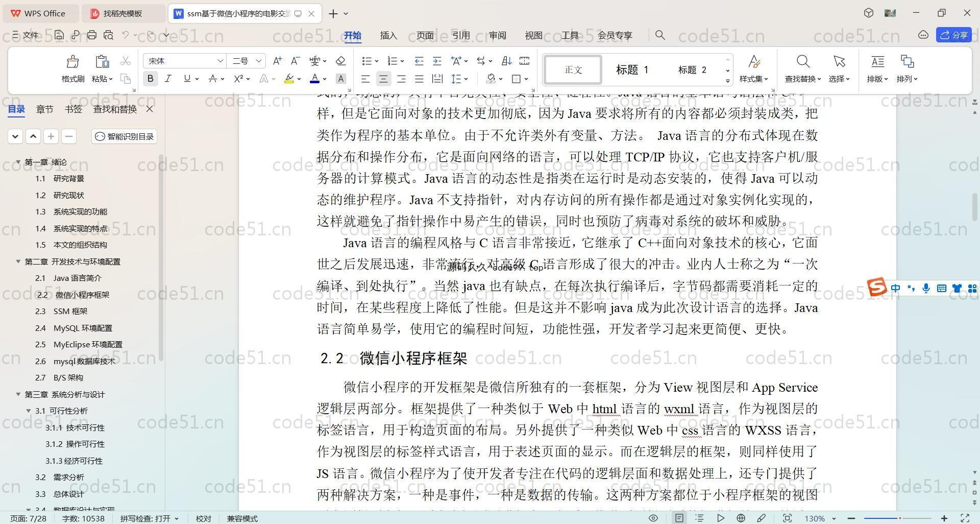Click the Print Preview icon
The height and width of the screenshot is (524, 980).
pyautogui.click(x=108, y=35)
